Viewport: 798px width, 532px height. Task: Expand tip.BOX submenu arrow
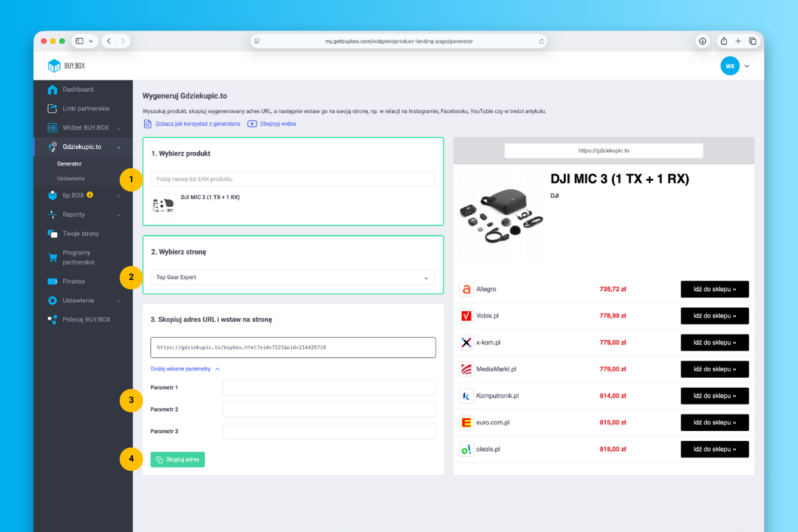click(118, 196)
